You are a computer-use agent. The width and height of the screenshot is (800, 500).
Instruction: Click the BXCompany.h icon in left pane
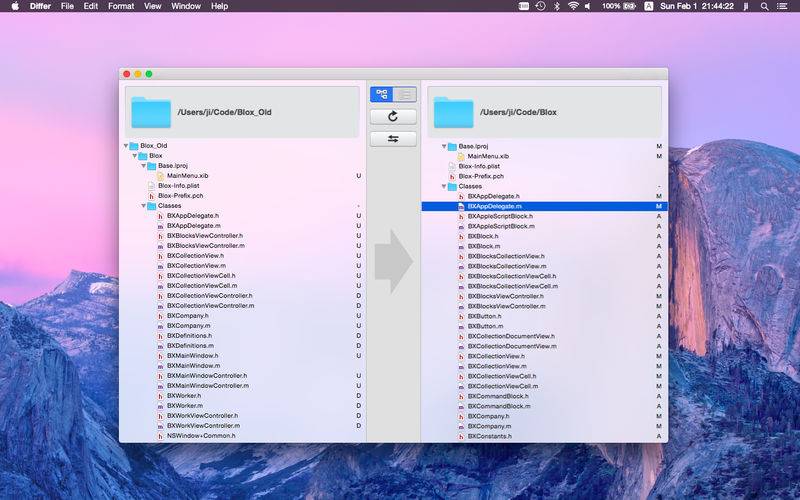(161, 316)
